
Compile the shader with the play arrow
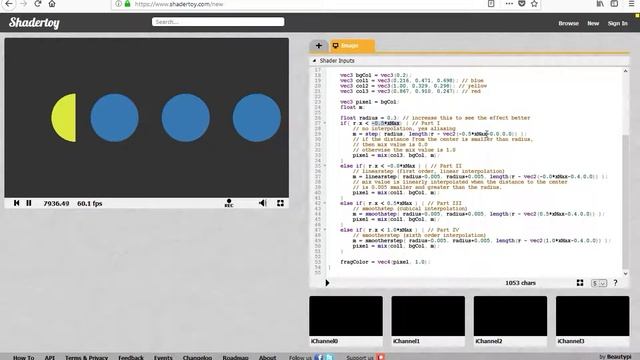(x=327, y=282)
